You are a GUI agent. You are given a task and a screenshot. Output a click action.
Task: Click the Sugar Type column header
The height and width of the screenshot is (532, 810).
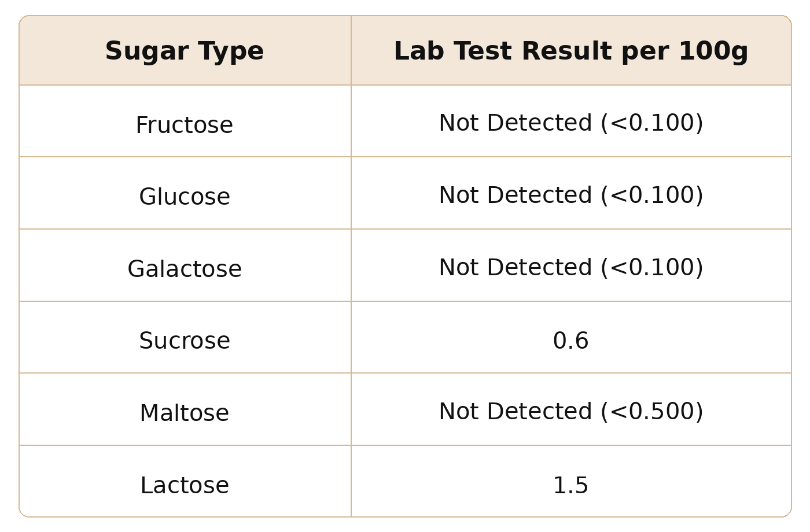185,51
